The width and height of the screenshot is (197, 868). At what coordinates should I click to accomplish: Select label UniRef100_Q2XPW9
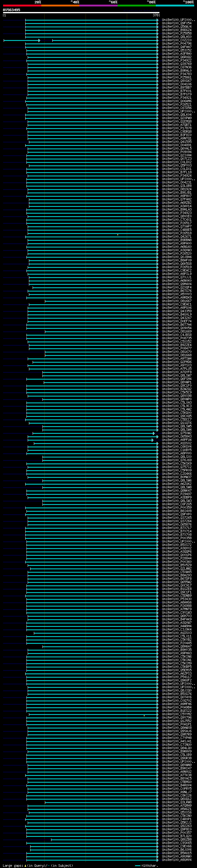(x=177, y=118)
